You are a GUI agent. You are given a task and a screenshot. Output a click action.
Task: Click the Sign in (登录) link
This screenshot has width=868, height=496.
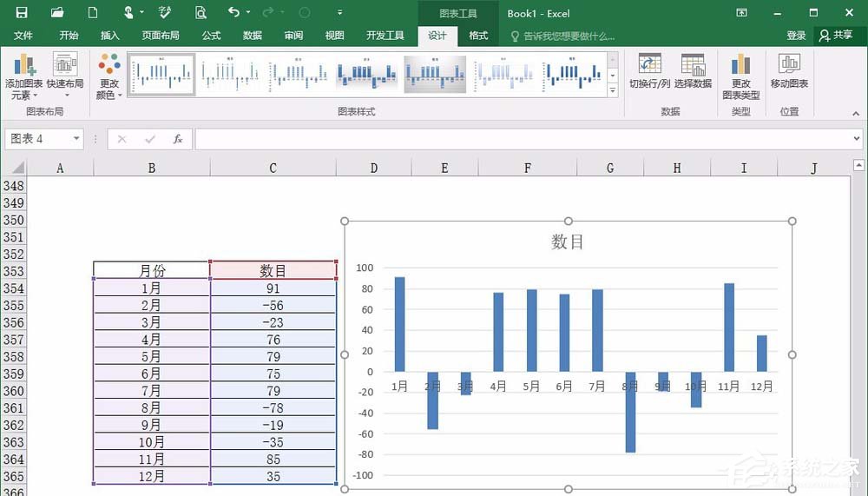(796, 36)
